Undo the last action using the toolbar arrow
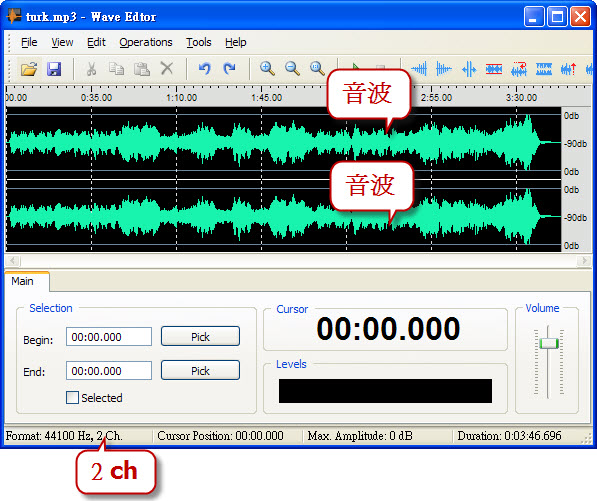Viewport: 597px width, 501px height. [204, 69]
